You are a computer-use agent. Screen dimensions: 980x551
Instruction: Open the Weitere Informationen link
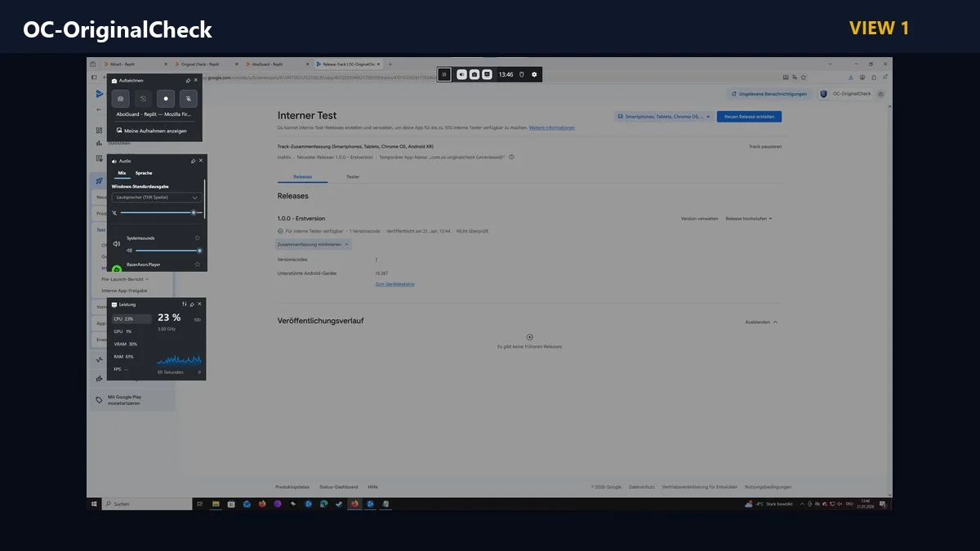tap(552, 127)
